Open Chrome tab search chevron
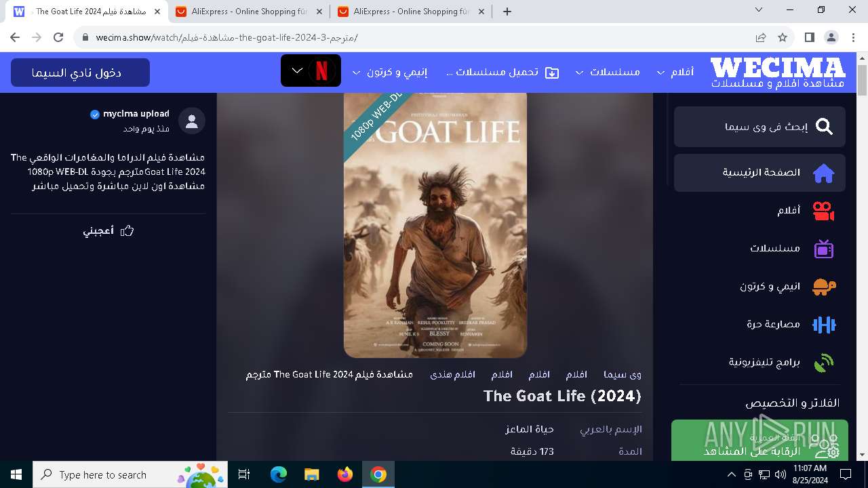This screenshot has height=488, width=868. 759,10
